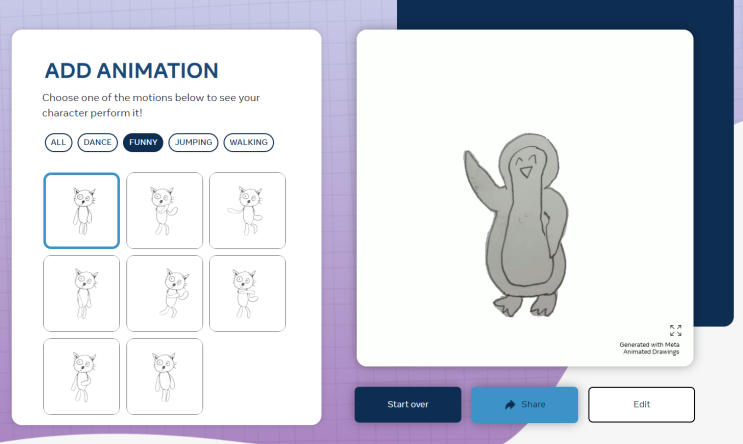
Task: Select the FUNNY animation category
Action: point(143,142)
